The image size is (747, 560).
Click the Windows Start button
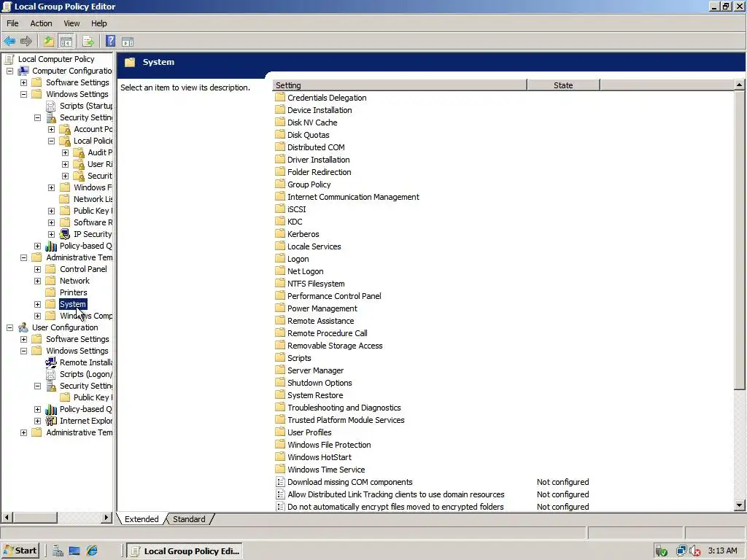pyautogui.click(x=20, y=551)
